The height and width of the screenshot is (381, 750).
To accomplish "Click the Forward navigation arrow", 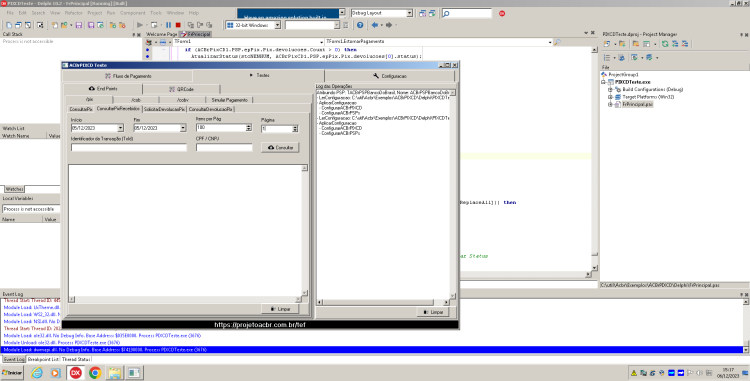I will [389, 25].
